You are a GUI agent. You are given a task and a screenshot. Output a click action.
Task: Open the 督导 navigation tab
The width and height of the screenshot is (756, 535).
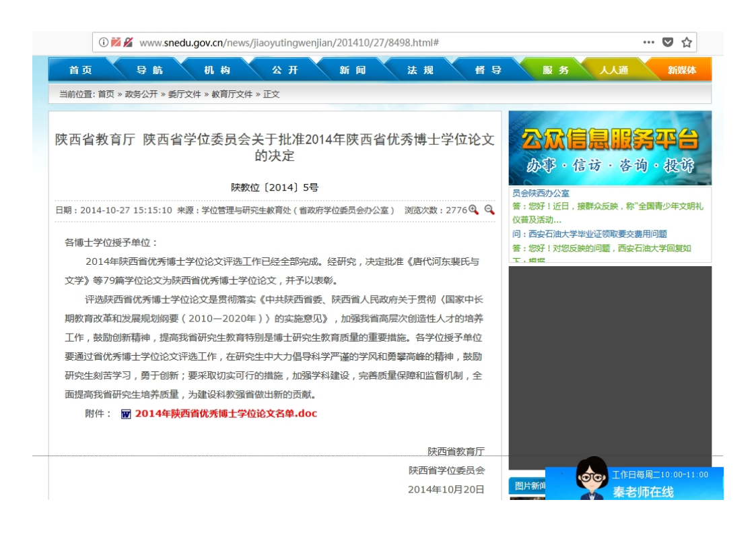pyautogui.click(x=488, y=70)
